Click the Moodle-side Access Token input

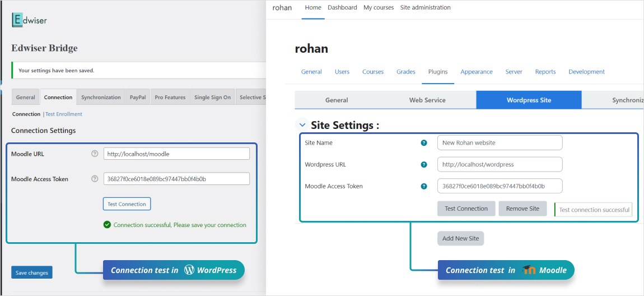point(500,186)
